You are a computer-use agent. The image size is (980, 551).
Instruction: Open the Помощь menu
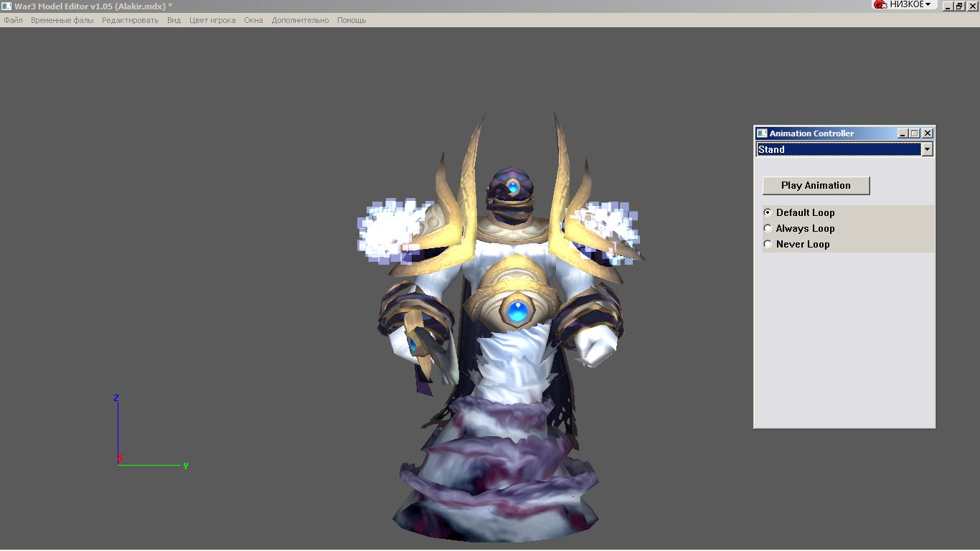[x=352, y=20]
